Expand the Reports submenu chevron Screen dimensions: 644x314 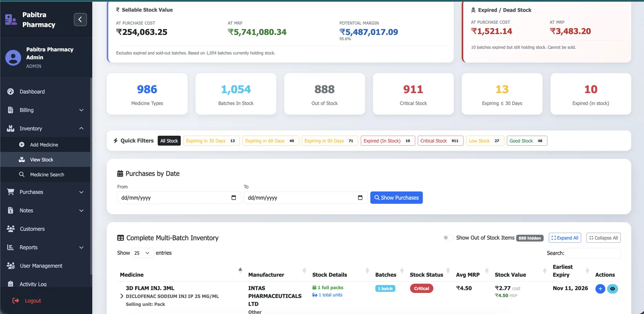81,247
